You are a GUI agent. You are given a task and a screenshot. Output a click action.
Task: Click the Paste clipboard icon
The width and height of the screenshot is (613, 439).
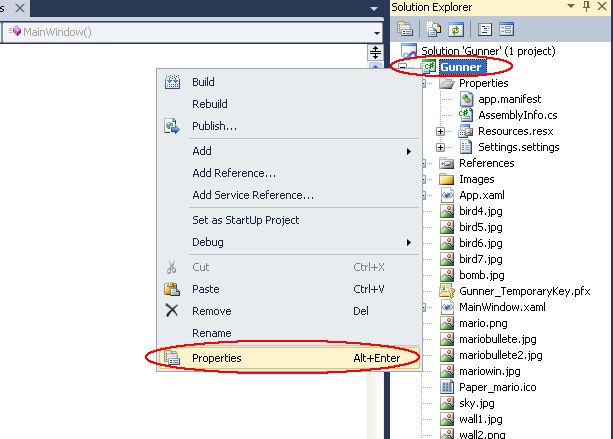click(172, 289)
